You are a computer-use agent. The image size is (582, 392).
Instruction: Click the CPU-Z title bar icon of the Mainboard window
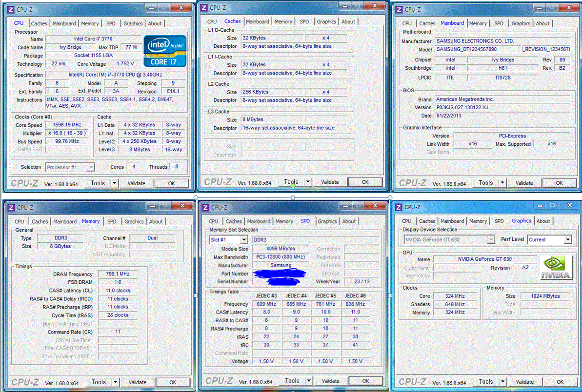coord(399,9)
